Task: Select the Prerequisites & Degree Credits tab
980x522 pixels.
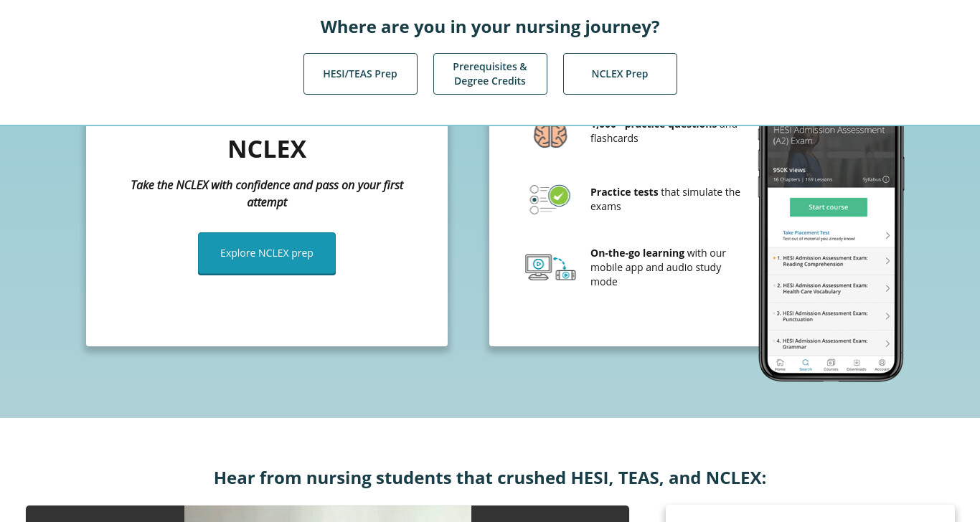Action: tap(490, 74)
